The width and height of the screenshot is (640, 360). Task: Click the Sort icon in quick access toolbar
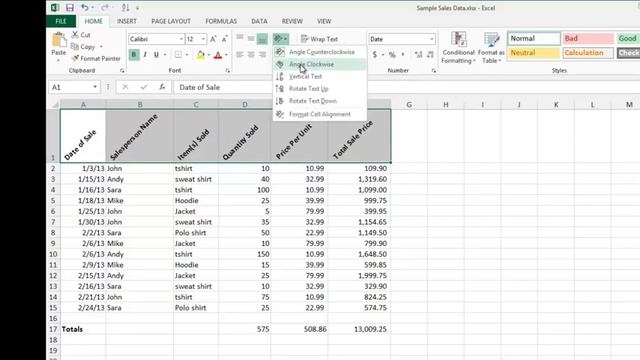pyautogui.click(x=125, y=7)
